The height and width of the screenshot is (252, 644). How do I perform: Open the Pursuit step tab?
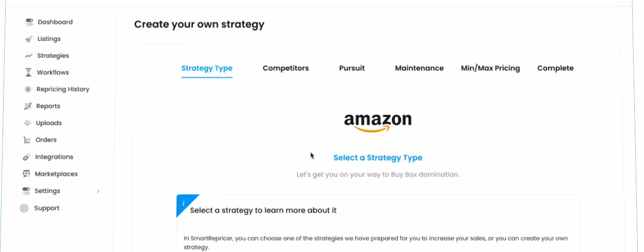pyautogui.click(x=351, y=68)
